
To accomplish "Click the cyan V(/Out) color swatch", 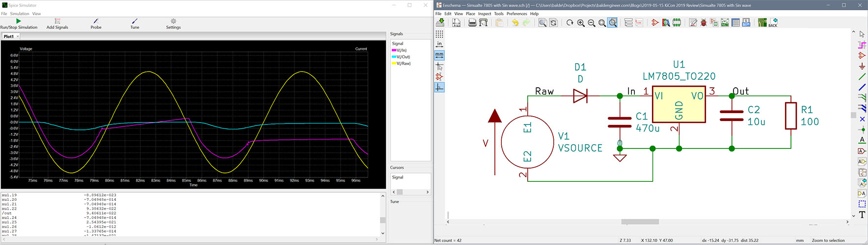I will click(x=394, y=57).
